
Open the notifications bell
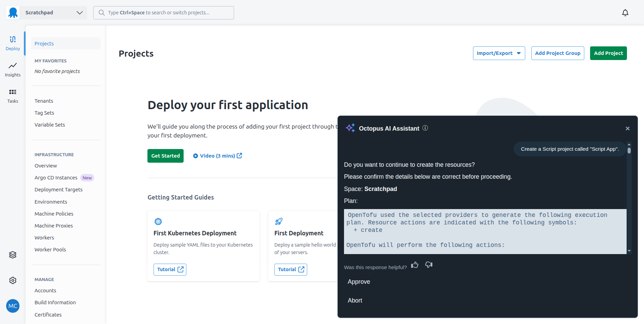pyautogui.click(x=626, y=12)
